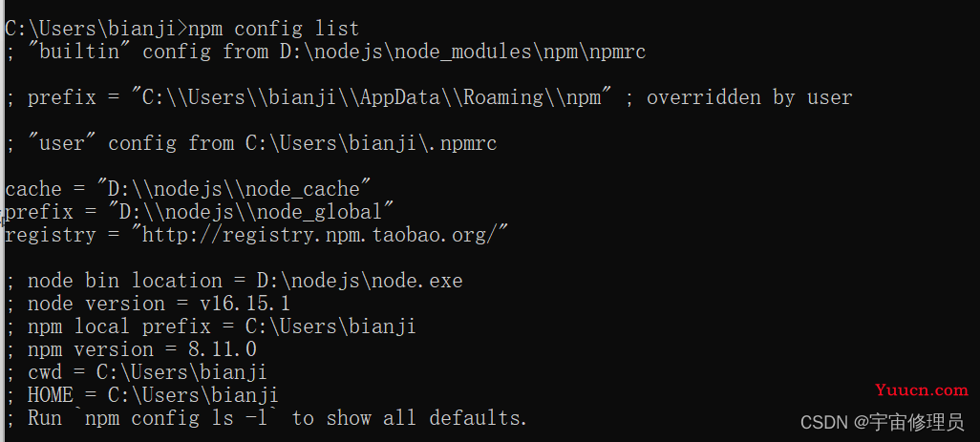Click the cache node_cache setting line

click(188, 189)
